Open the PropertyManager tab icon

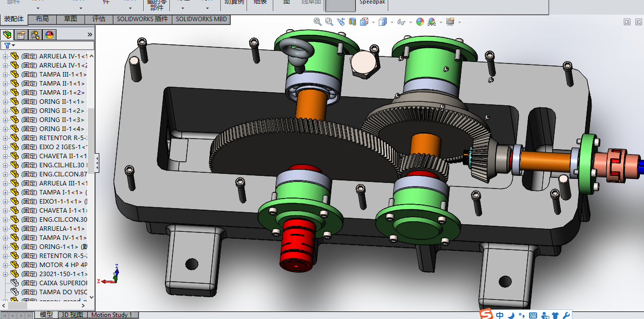click(21, 35)
